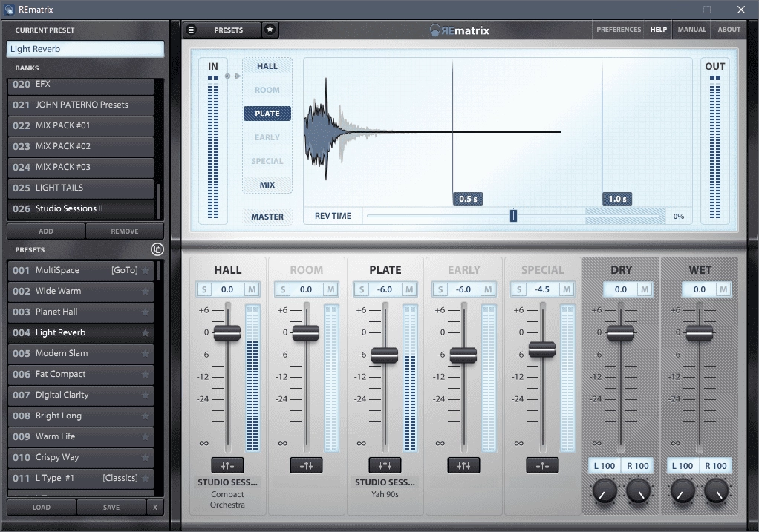
Task: Favorite the Crispy Way preset star
Action: click(x=146, y=458)
